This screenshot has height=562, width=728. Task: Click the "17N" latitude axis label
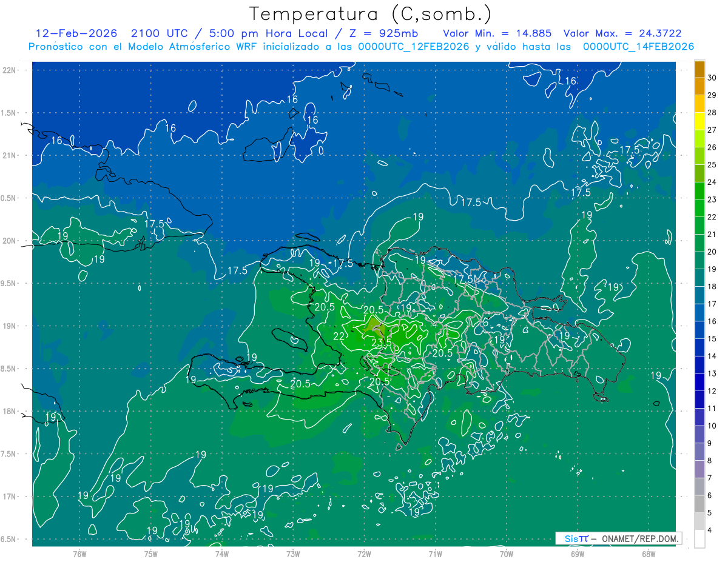(x=10, y=497)
